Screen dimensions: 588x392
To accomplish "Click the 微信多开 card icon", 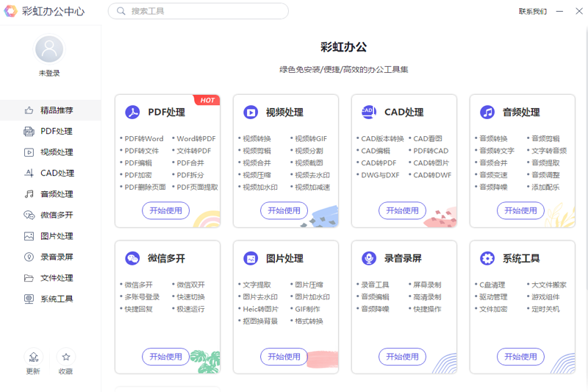I will pos(132,259).
